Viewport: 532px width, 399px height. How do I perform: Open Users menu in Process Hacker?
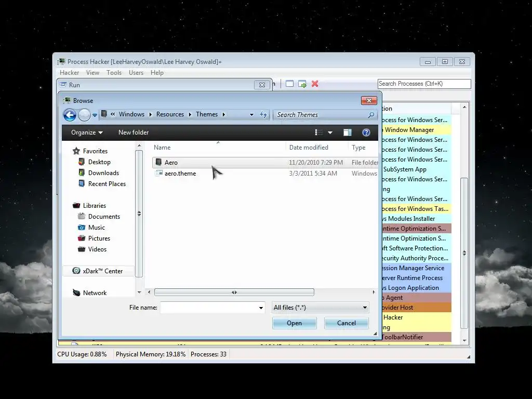point(136,73)
